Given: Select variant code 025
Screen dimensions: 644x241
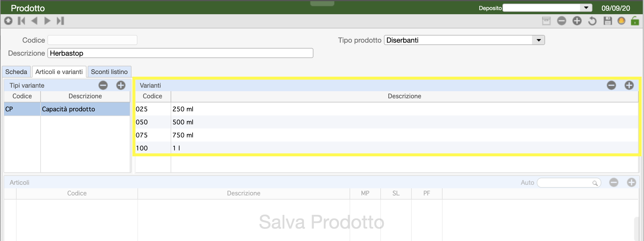Looking at the screenshot, I should coord(153,109).
